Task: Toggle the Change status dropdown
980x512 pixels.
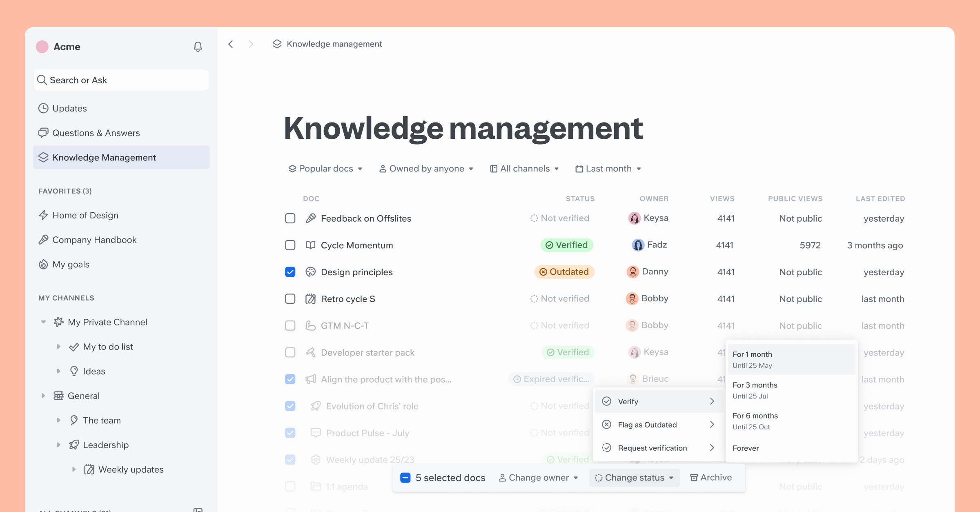Action: 635,478
